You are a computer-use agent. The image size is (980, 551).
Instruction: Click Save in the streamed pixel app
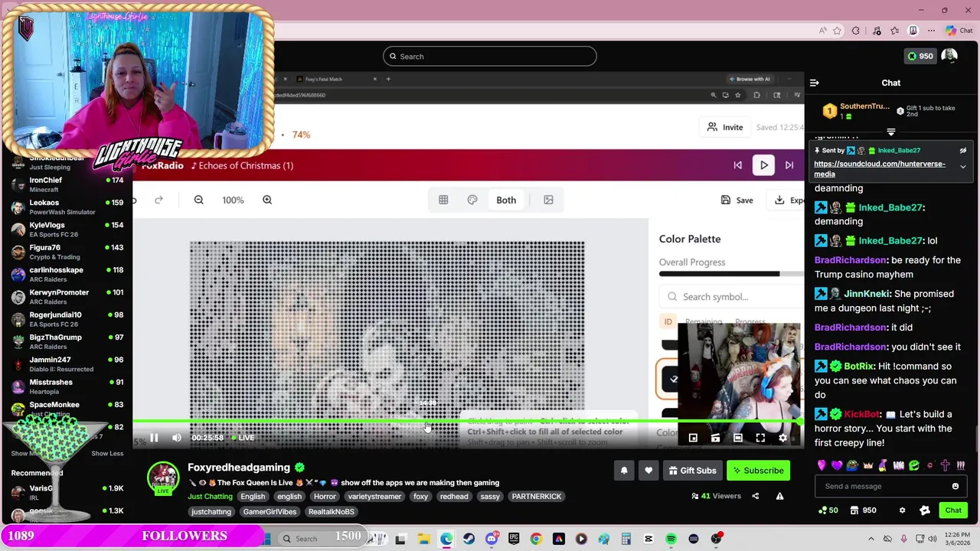[x=737, y=200]
